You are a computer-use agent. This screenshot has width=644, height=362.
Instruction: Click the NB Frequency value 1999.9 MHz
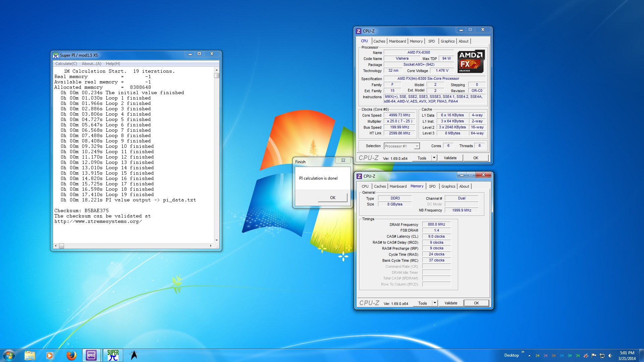click(x=462, y=210)
